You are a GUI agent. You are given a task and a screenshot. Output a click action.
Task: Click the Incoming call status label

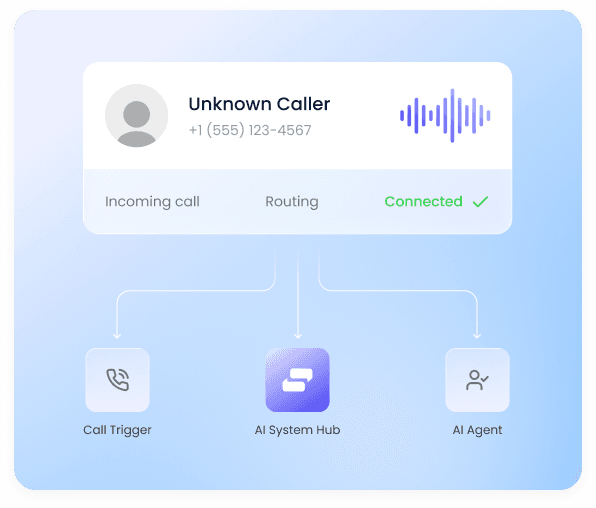click(152, 202)
